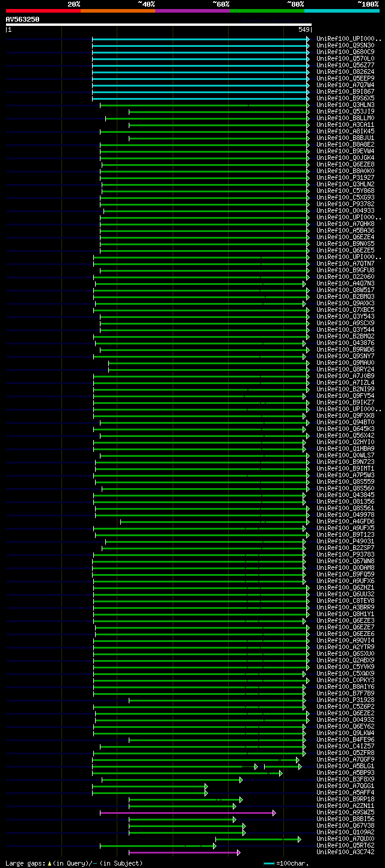Click the UniRef100_P31927 label
Screen dimensions: 385x868
click(x=345, y=177)
